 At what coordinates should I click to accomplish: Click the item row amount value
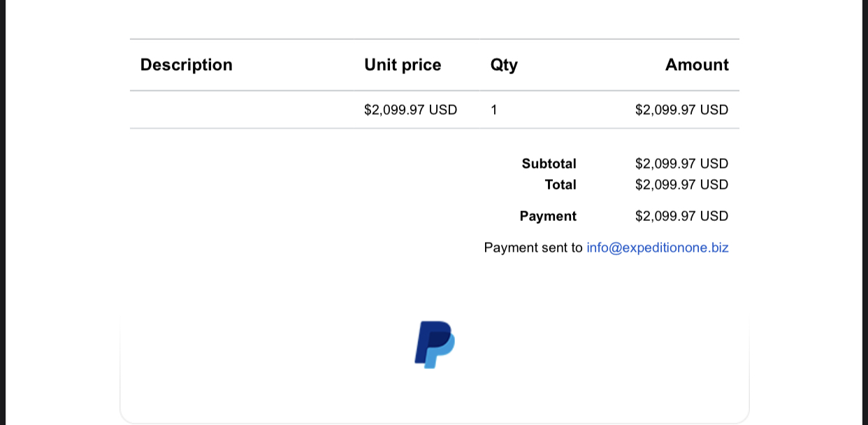(682, 110)
